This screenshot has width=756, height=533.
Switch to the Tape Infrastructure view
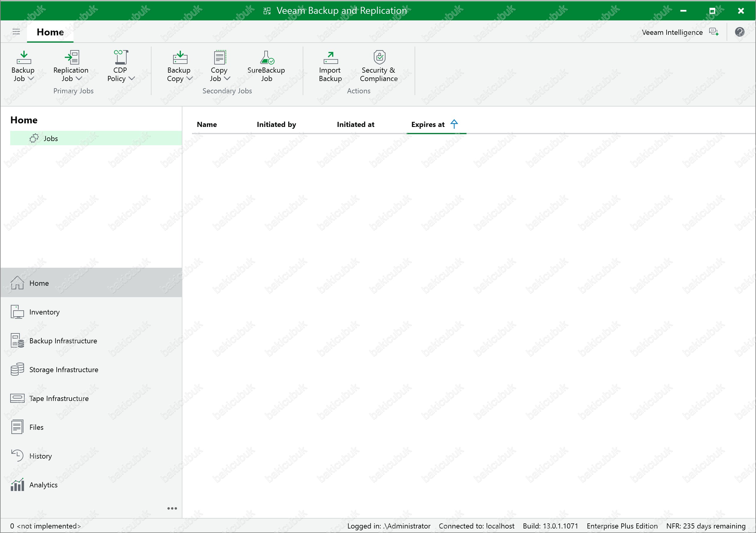[x=58, y=398]
